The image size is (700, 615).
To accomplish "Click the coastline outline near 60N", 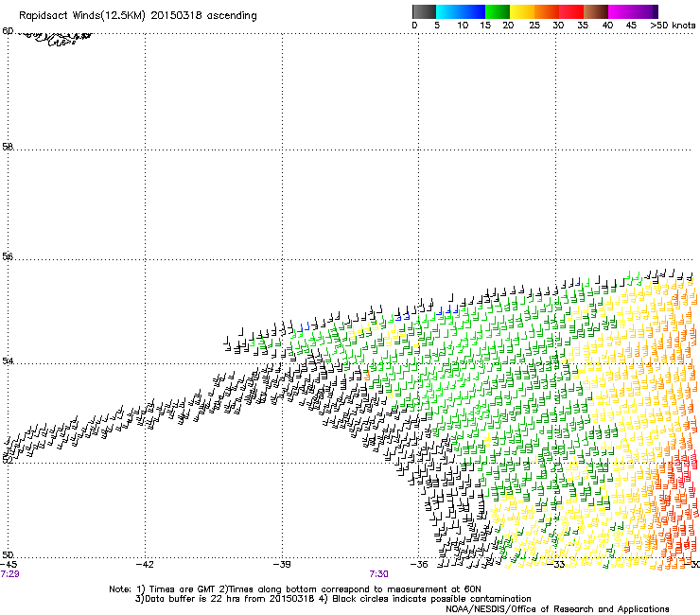I will (54, 39).
